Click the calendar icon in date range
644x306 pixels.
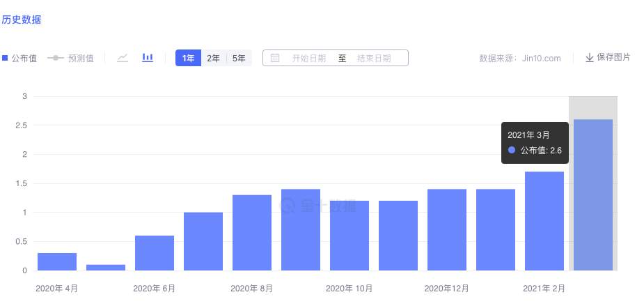click(275, 58)
